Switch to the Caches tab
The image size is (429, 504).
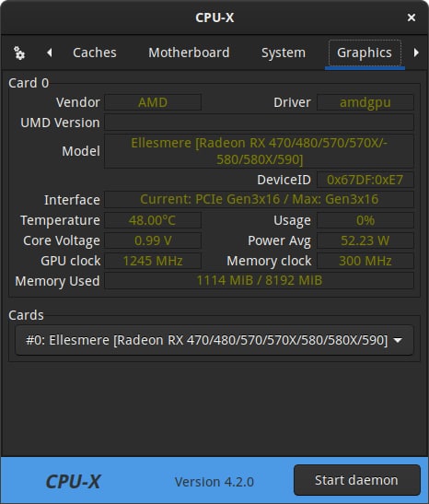point(95,53)
